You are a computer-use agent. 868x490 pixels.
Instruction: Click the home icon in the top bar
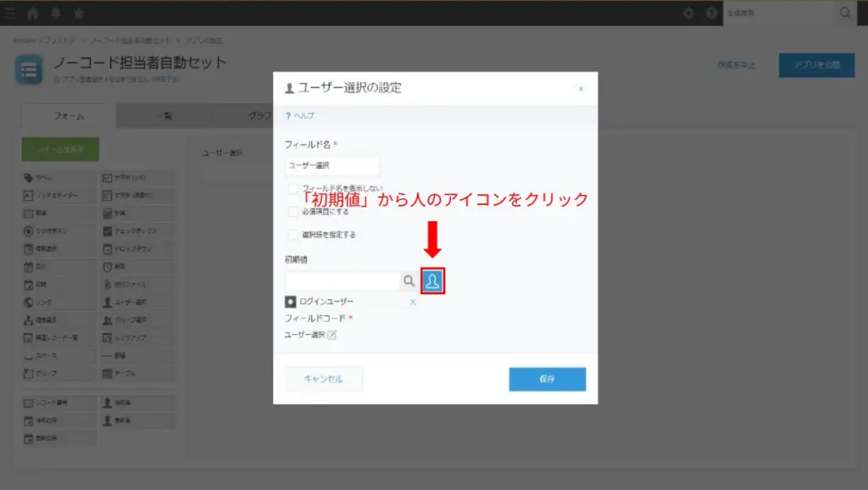pyautogui.click(x=32, y=13)
